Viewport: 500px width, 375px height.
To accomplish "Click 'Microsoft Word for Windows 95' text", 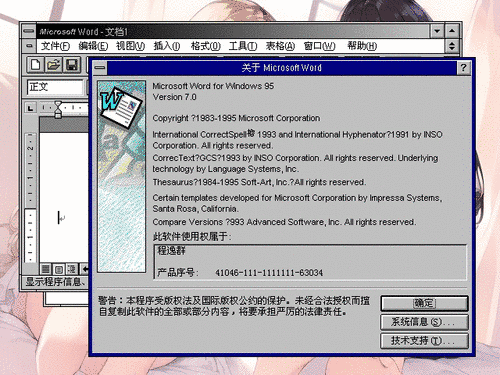I will [213, 86].
